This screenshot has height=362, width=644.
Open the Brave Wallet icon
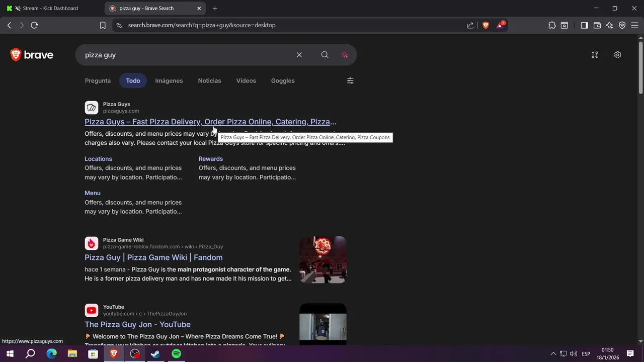tap(597, 25)
